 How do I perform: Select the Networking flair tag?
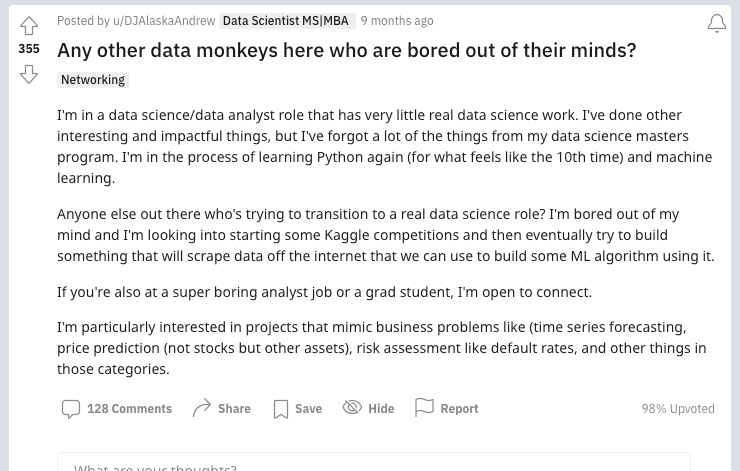[x=93, y=80]
